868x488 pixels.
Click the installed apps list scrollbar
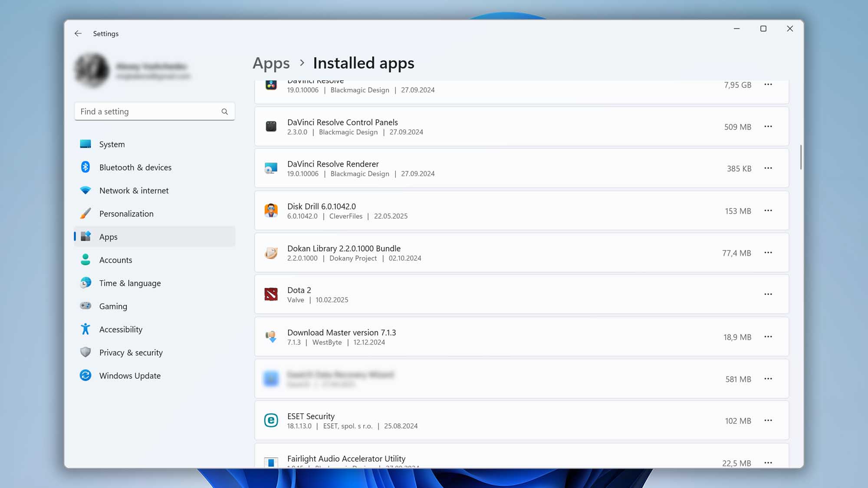(x=801, y=157)
